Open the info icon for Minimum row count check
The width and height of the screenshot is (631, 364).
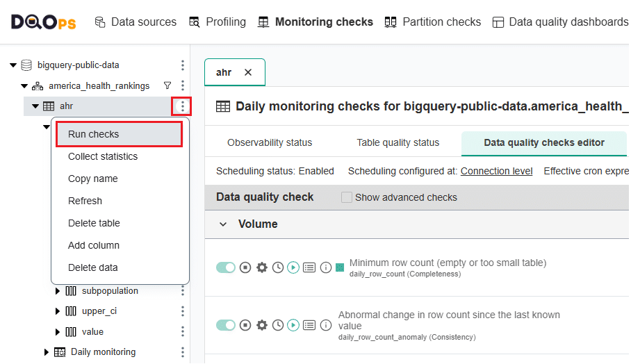[x=325, y=267]
